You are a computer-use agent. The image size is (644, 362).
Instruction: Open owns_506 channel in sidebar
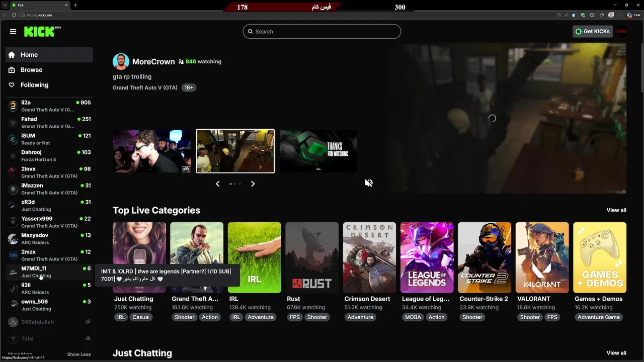49,305
